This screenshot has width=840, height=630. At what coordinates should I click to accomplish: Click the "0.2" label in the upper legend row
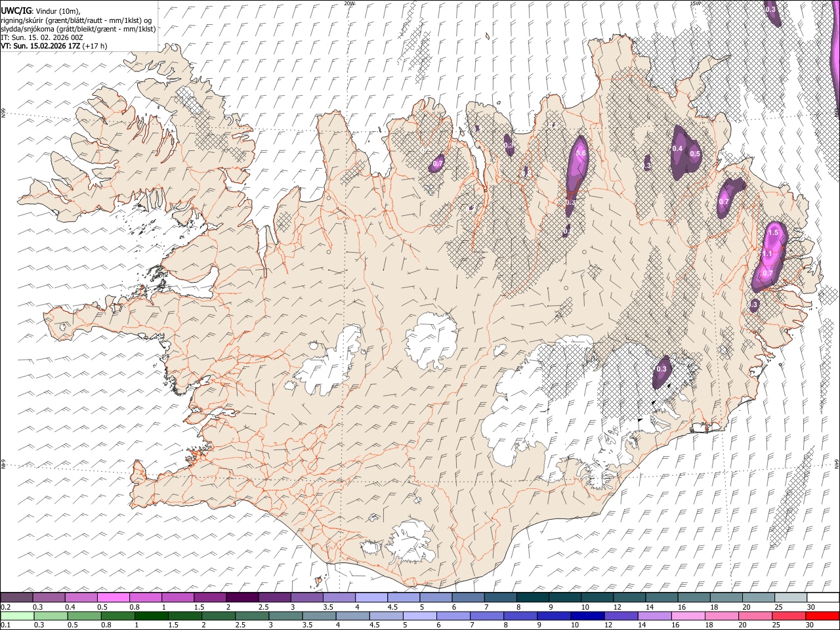click(x=6, y=607)
